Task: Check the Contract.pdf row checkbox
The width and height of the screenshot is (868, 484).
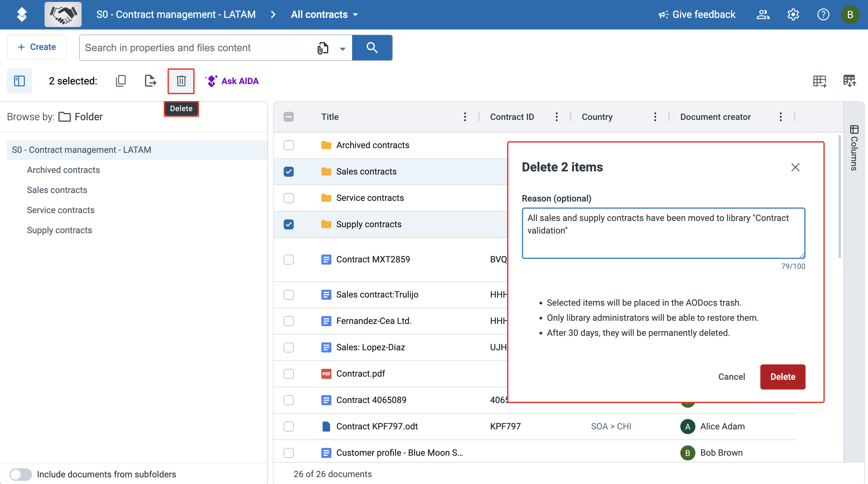Action: click(x=288, y=374)
